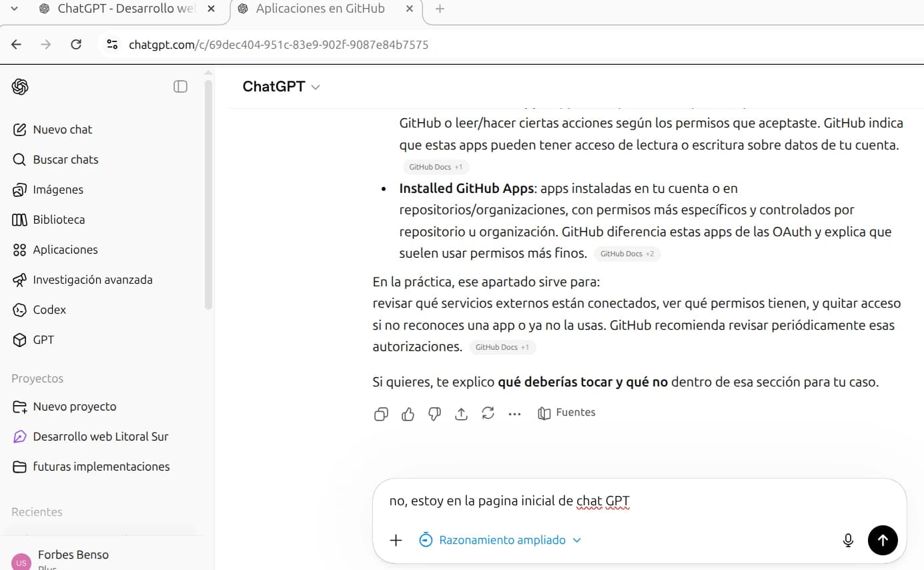Copy the response with the copy icon
924x570 pixels.
coord(381,414)
